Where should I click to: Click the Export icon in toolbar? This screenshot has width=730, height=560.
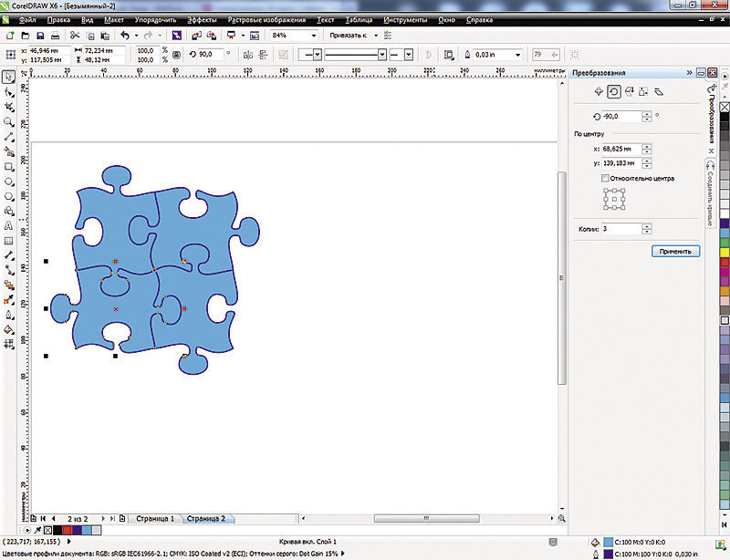coord(212,36)
